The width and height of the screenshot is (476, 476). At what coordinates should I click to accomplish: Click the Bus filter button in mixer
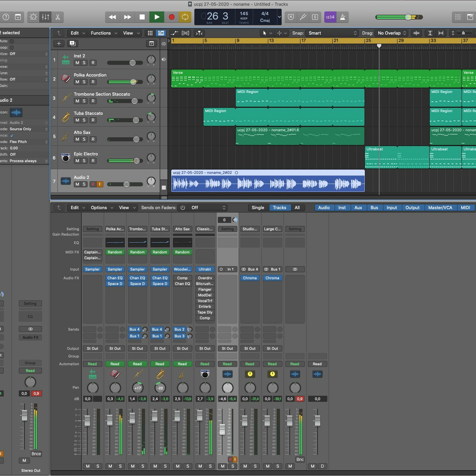click(374, 208)
